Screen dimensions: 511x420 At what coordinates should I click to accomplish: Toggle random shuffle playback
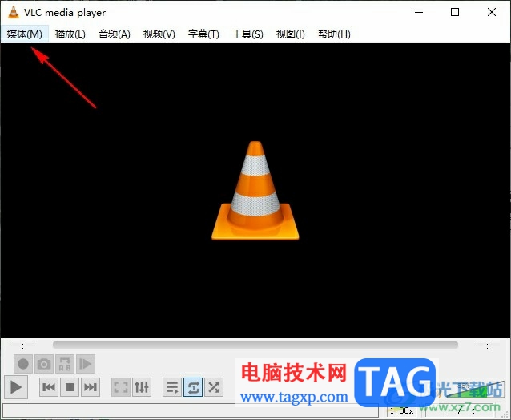pyautogui.click(x=214, y=387)
